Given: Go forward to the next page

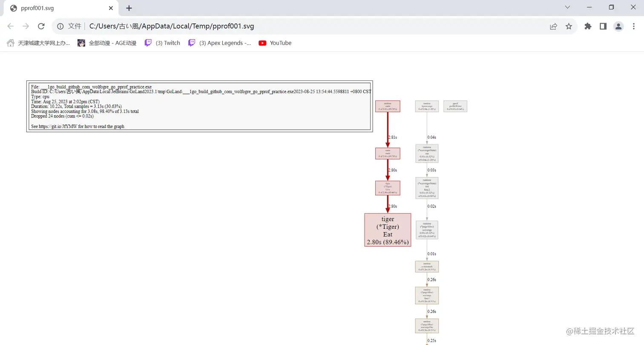Looking at the screenshot, I should [x=26, y=26].
